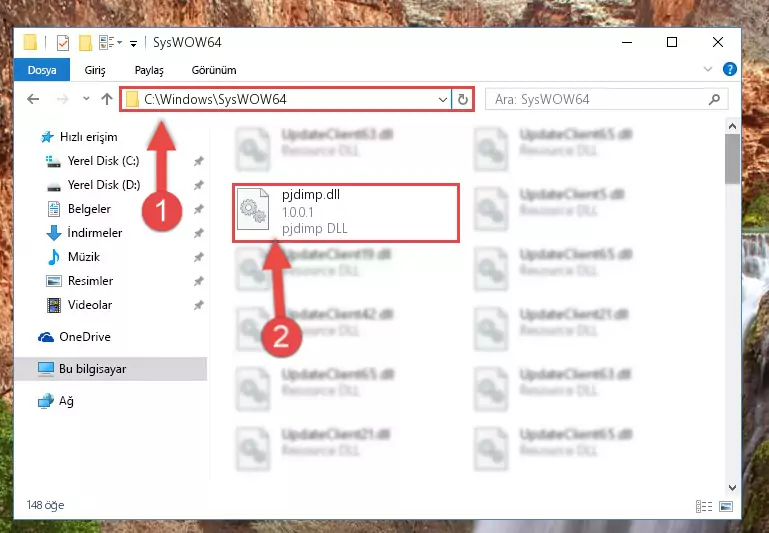This screenshot has width=769, height=533.
Task: Click the scrollbar down arrow in file list
Action: (x=732, y=487)
